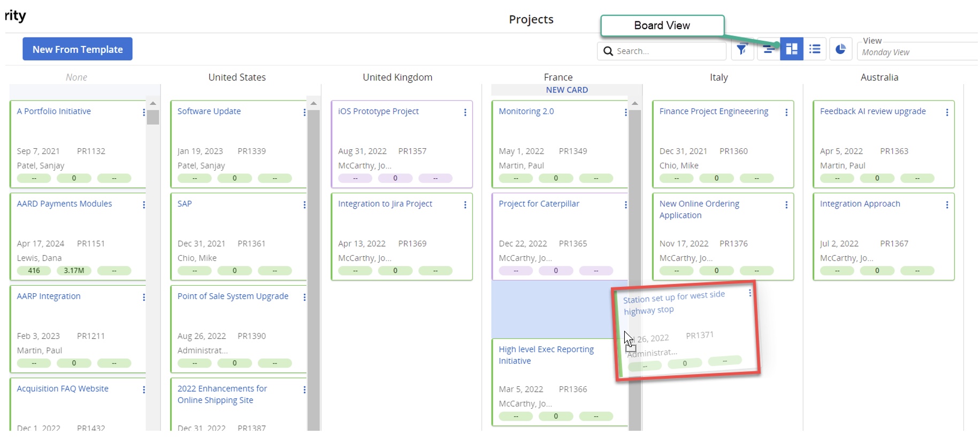Click the 416 pill on AARD Payments card
This screenshot has height=442, width=980.
(34, 271)
